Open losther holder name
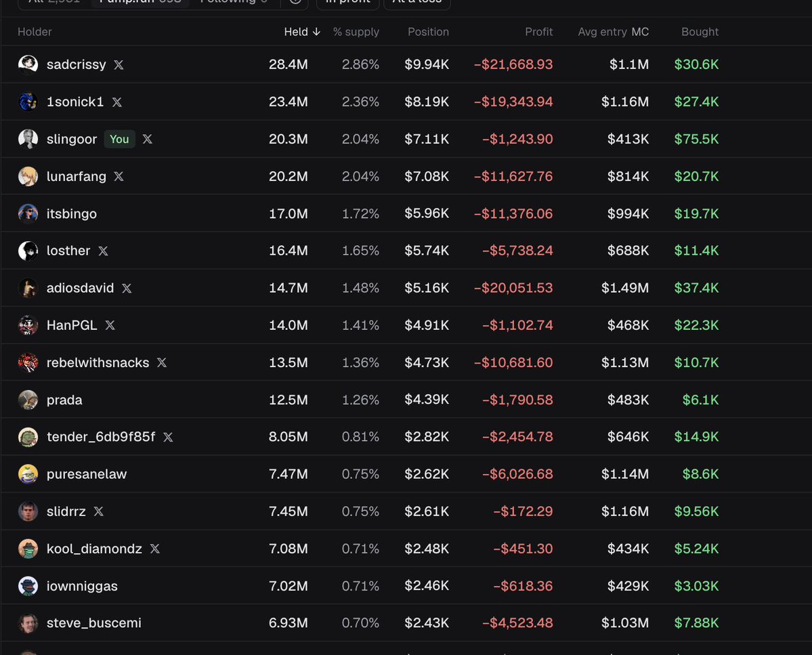Screen dimensions: 812x655 point(68,251)
